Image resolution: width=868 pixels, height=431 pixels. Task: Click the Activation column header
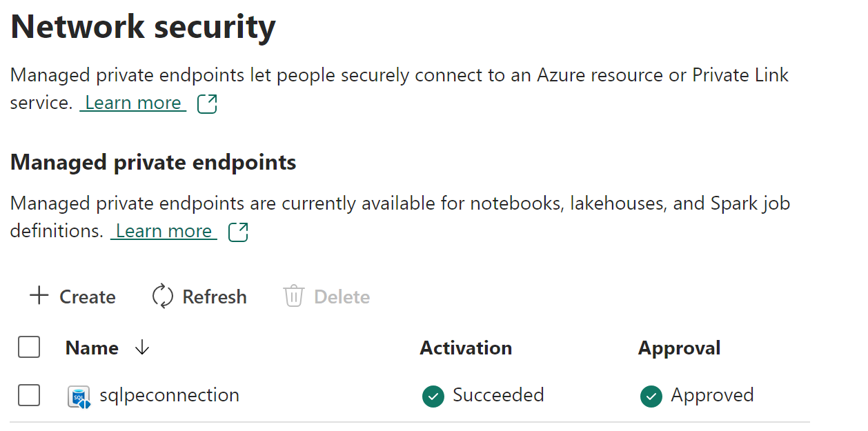click(x=466, y=348)
